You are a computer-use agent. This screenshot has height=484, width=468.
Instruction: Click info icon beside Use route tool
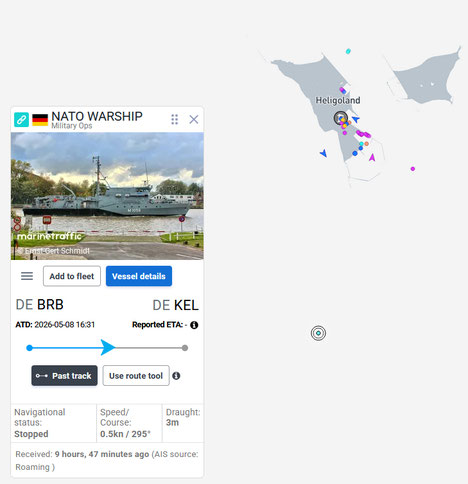(176, 376)
